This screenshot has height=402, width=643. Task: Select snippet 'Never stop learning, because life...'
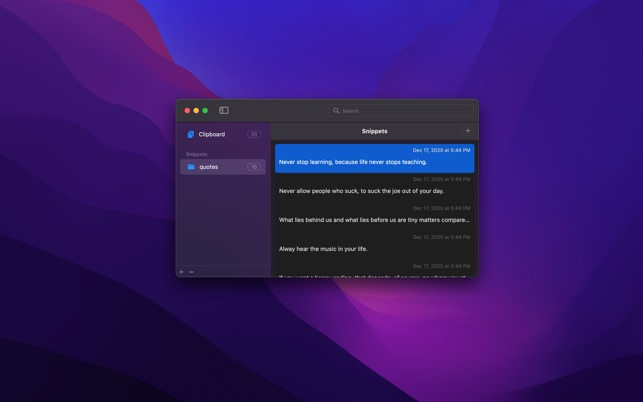(375, 158)
